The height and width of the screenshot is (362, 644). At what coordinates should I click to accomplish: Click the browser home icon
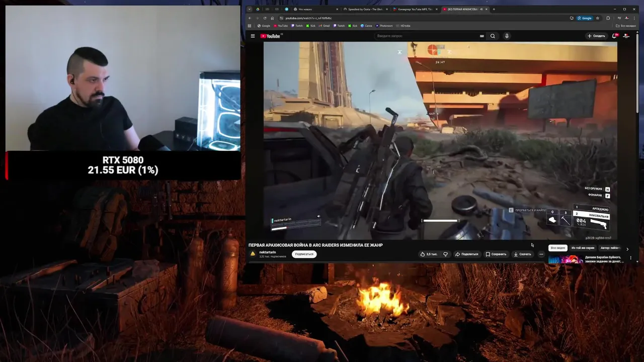pyautogui.click(x=272, y=18)
